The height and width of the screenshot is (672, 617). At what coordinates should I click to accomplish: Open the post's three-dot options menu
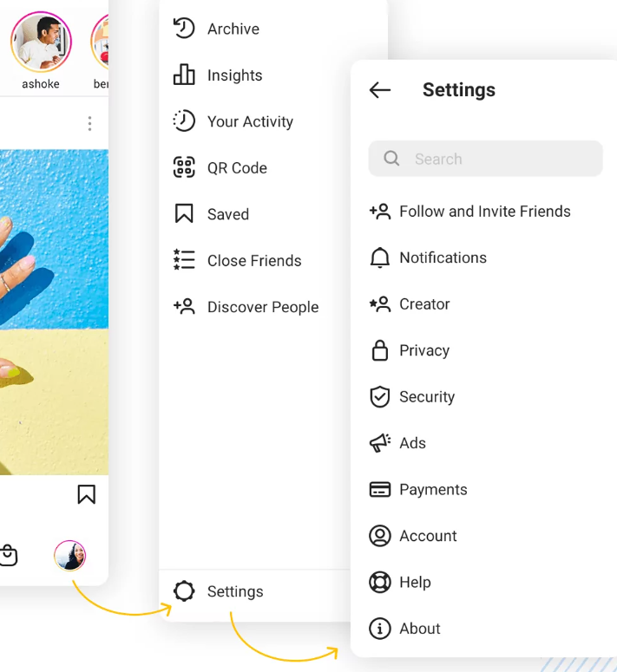[89, 123]
